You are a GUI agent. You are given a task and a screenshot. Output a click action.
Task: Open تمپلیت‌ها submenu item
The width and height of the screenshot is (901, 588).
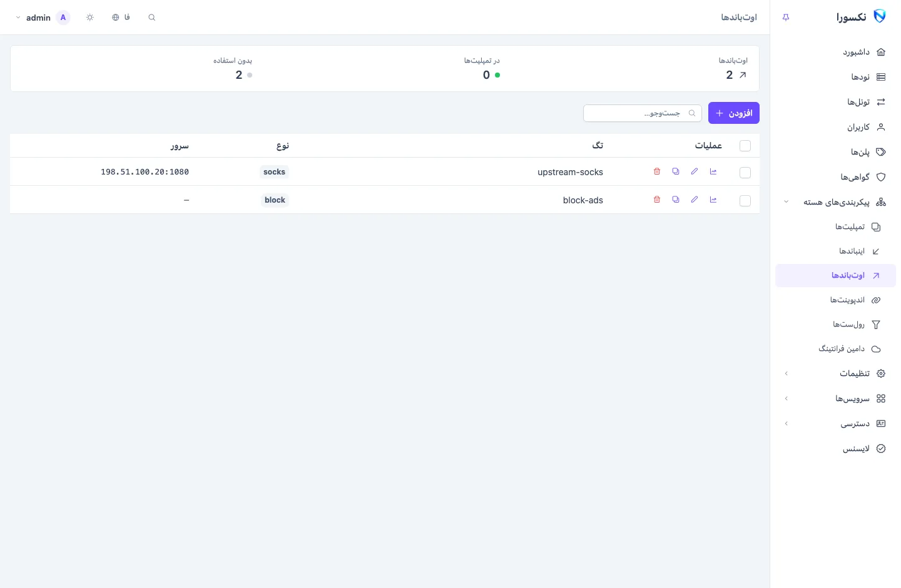835,227
